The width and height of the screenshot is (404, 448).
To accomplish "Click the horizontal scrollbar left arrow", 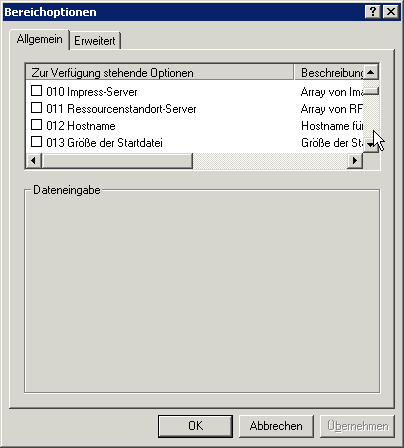I will coord(34,161).
